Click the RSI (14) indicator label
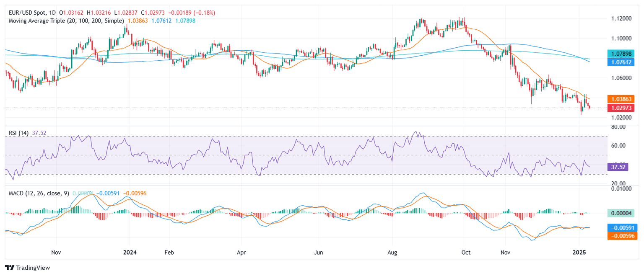Screen dimensions: 644x276 pos(19,133)
